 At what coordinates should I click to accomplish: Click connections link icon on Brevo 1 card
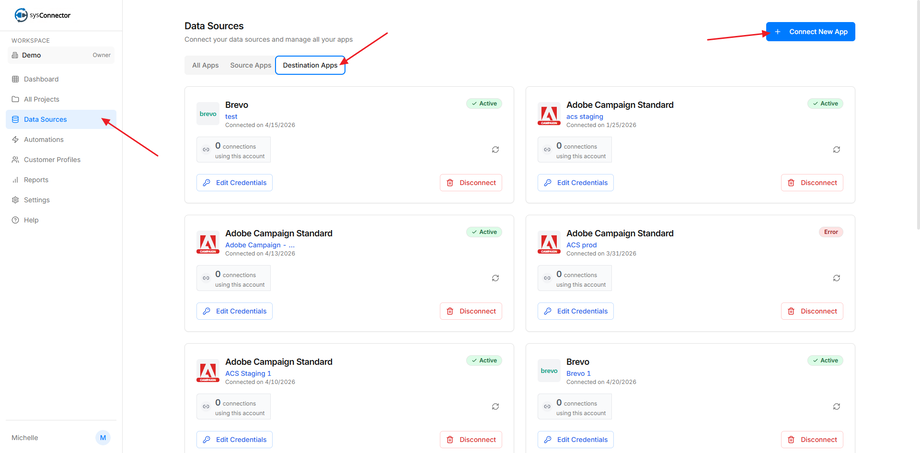coord(547,407)
